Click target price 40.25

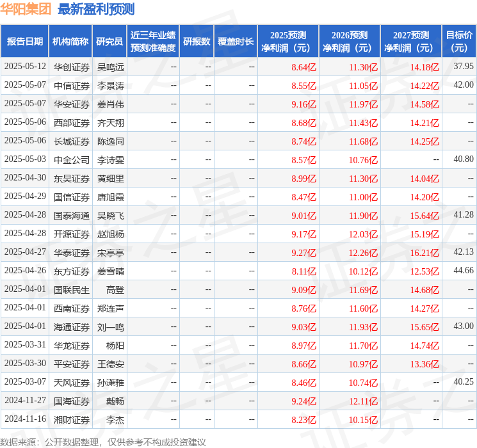(x=464, y=381)
